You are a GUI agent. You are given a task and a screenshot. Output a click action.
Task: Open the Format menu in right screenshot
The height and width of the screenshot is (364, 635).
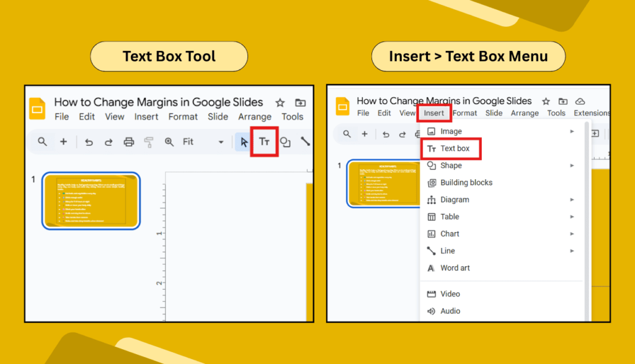tap(464, 113)
